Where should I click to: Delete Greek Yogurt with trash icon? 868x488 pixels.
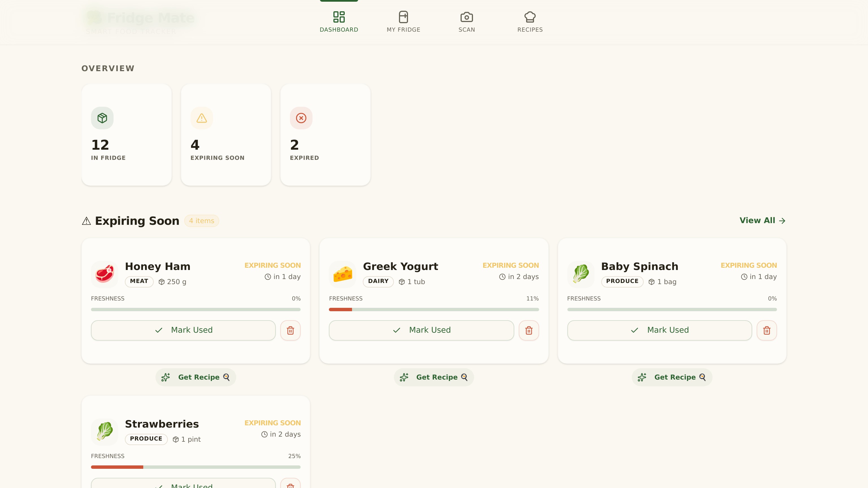point(528,330)
